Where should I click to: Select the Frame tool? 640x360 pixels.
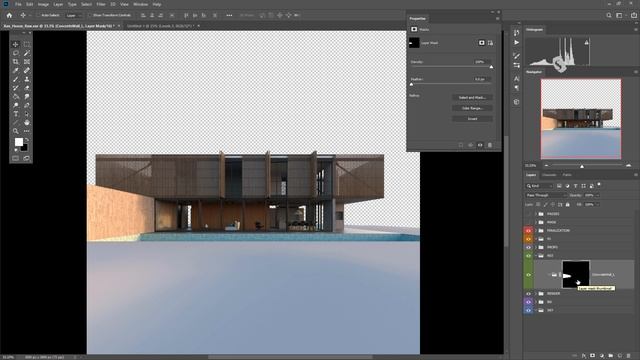27,62
